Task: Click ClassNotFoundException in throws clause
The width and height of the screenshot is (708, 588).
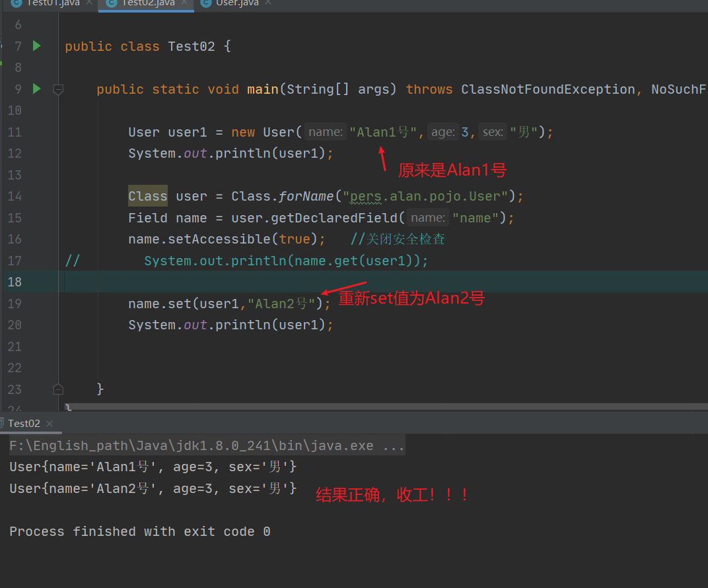Action: click(548, 89)
